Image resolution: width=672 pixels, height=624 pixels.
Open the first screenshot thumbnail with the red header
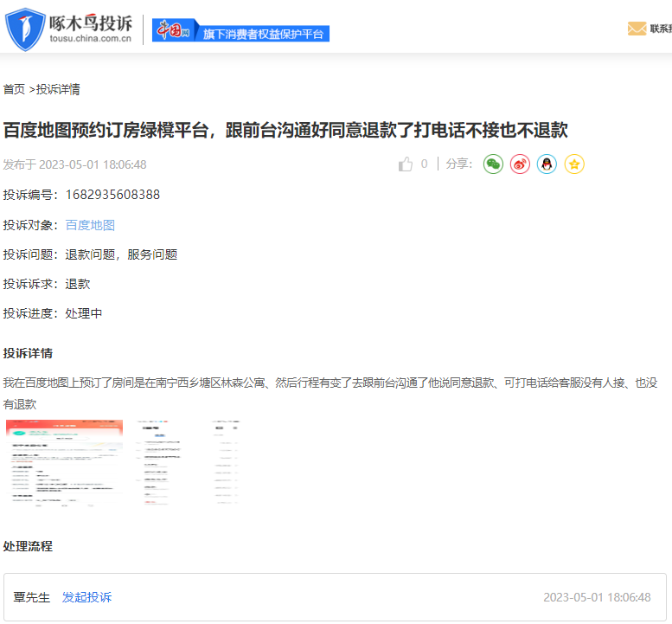pyautogui.click(x=64, y=463)
